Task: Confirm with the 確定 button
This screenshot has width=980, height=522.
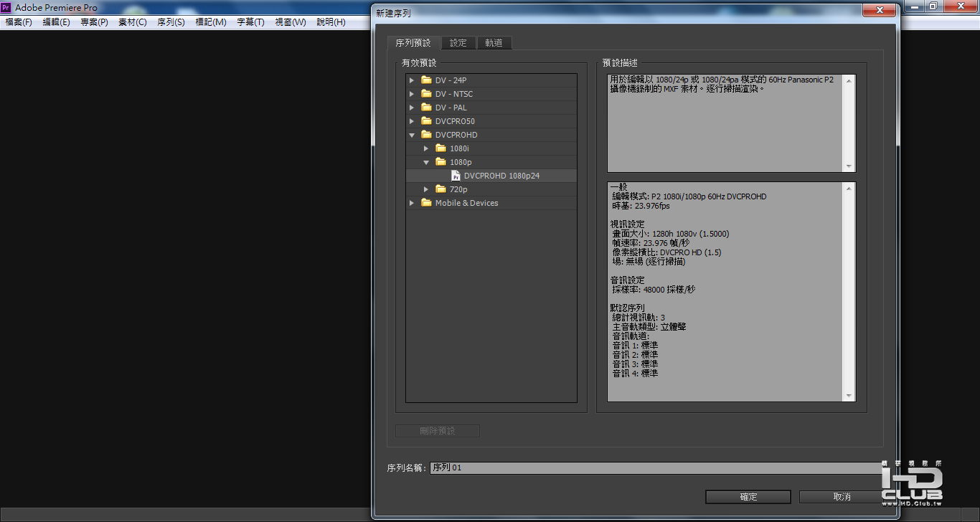Action: (x=748, y=497)
